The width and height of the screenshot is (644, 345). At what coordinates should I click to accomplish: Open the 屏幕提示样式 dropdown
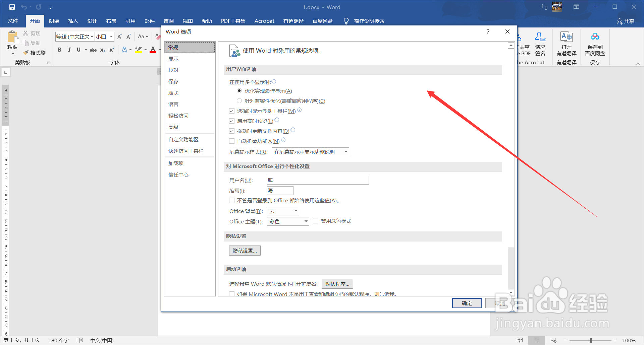point(310,152)
